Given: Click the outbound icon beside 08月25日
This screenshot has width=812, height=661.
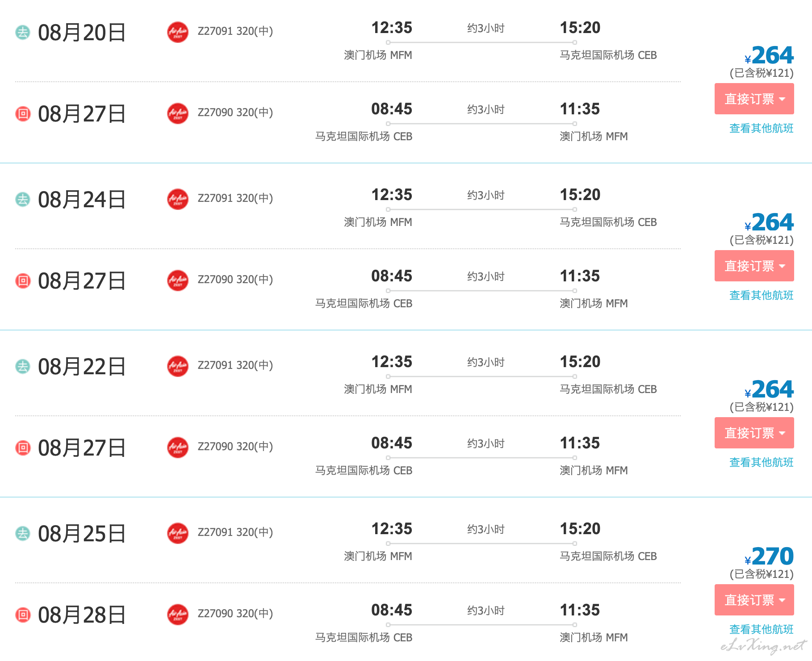Looking at the screenshot, I should tap(23, 533).
